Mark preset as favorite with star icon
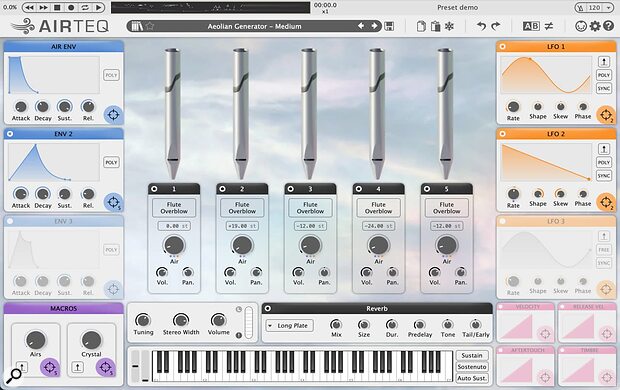Image resolution: width=620 pixels, height=390 pixels. click(149, 27)
